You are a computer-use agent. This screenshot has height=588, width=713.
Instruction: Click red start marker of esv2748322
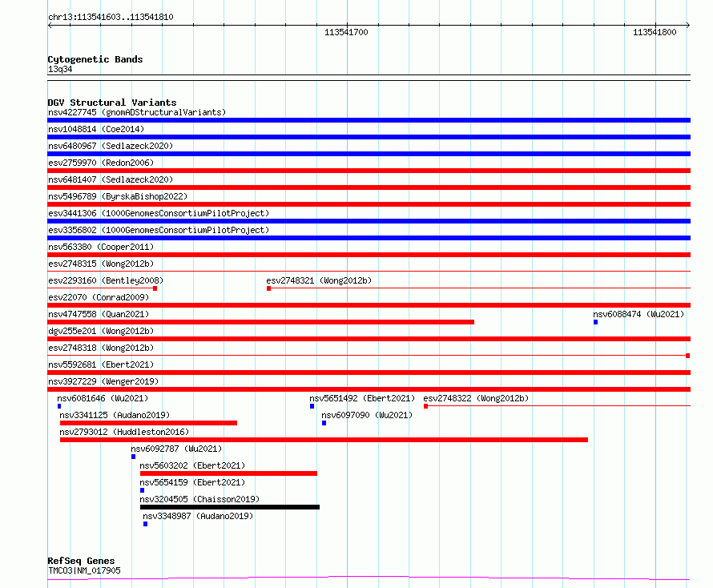tap(425, 406)
